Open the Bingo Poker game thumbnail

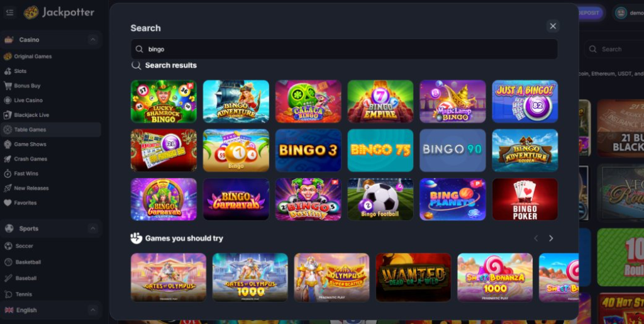(525, 199)
